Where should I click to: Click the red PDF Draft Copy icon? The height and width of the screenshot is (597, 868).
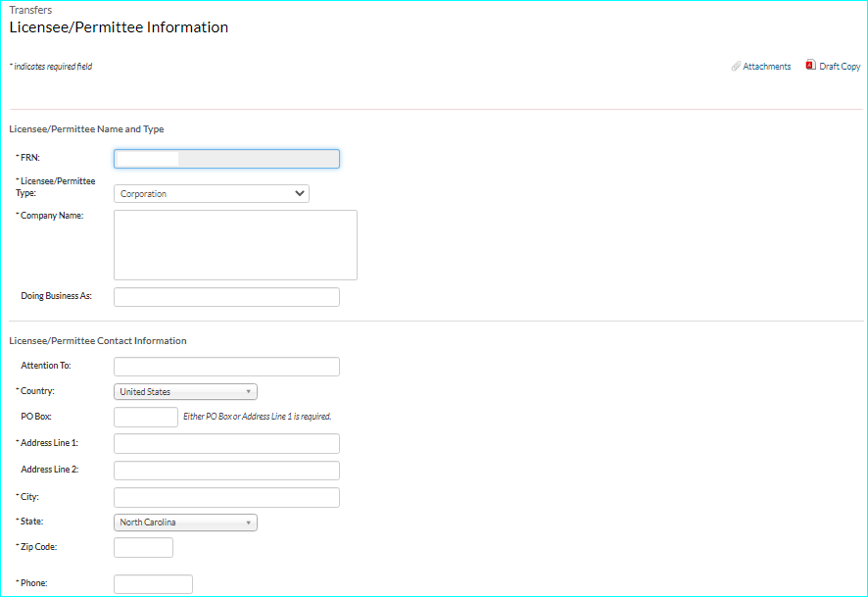coord(810,66)
